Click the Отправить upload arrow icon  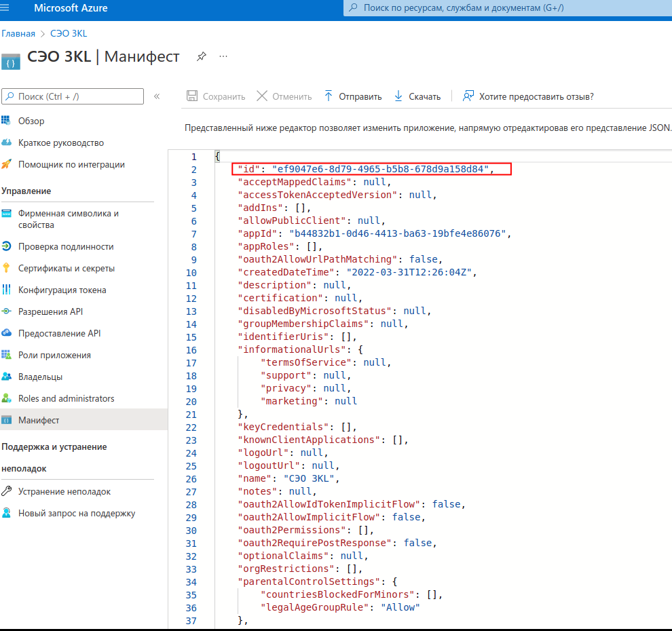329,96
